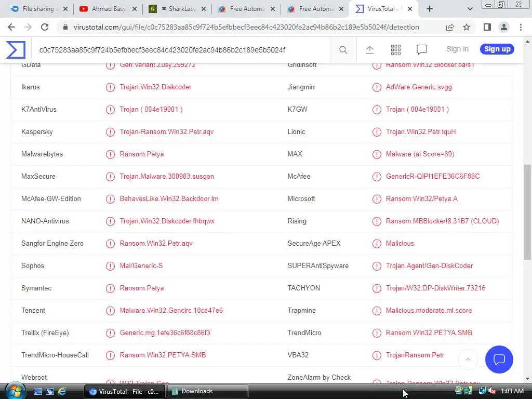This screenshot has height=399, width=532.
Task: Open the comments speech bubble icon
Action: click(421, 50)
